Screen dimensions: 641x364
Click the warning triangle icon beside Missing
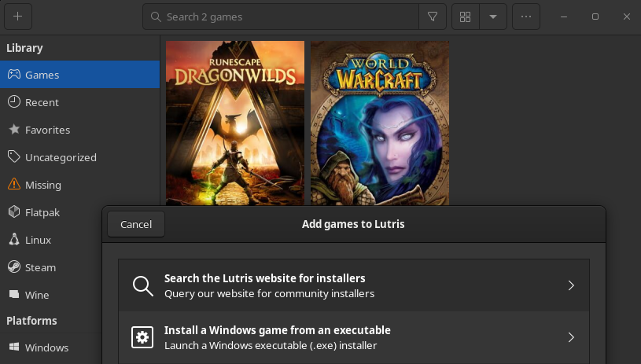point(14,184)
